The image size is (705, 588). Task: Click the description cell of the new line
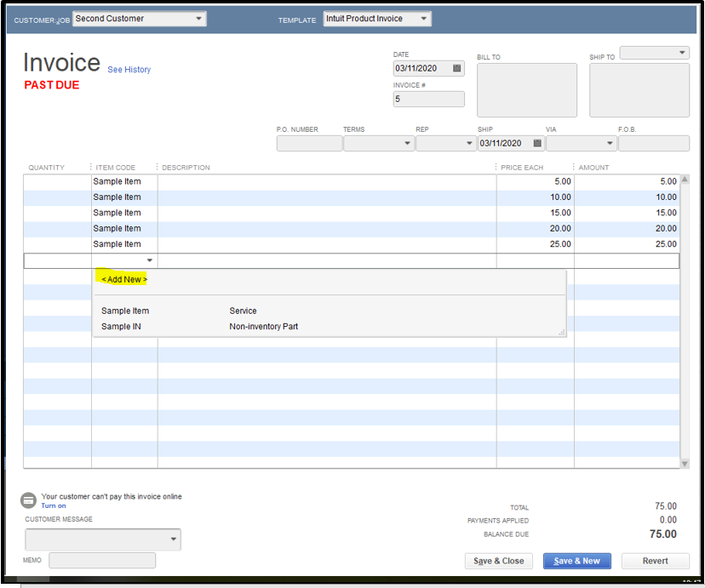tap(327, 260)
